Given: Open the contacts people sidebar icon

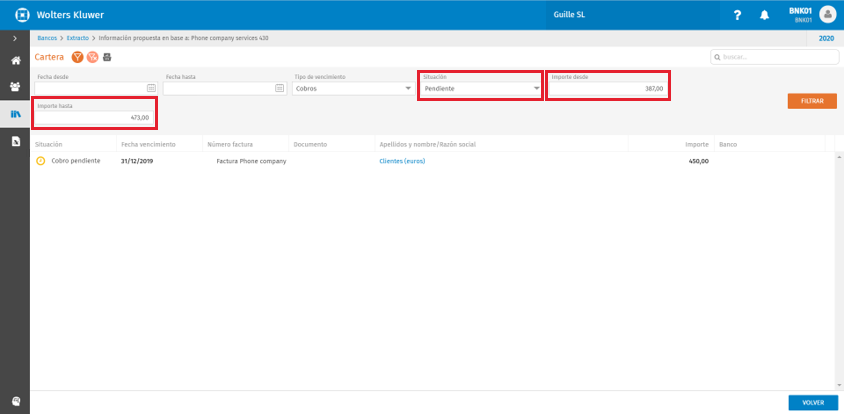Looking at the screenshot, I should (x=15, y=86).
